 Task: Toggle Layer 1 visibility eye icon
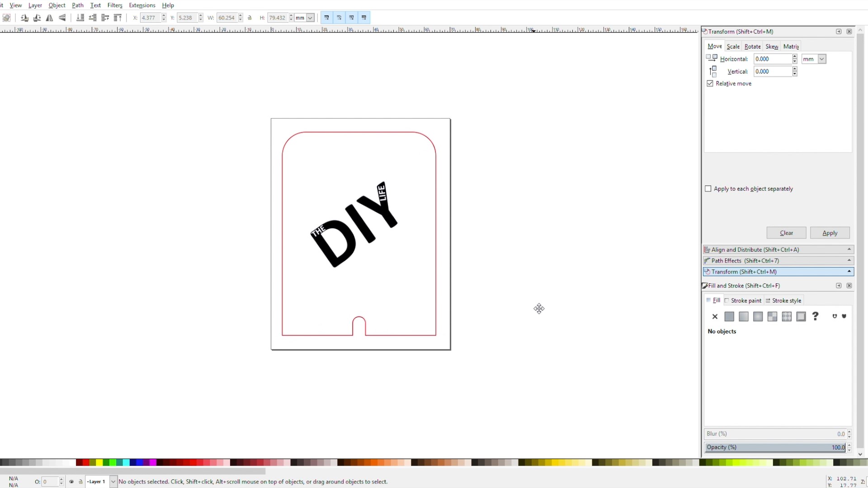point(71,482)
